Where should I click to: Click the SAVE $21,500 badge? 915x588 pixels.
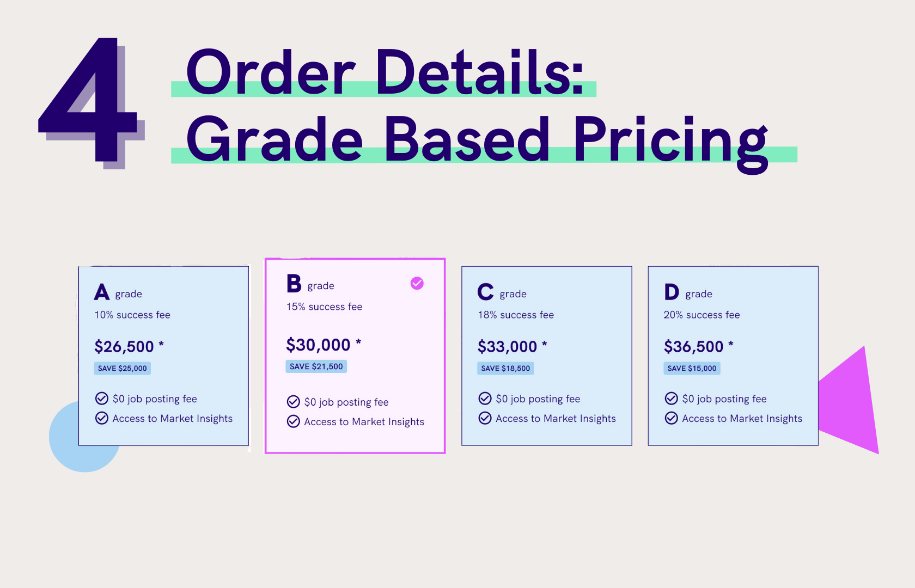[x=316, y=366]
